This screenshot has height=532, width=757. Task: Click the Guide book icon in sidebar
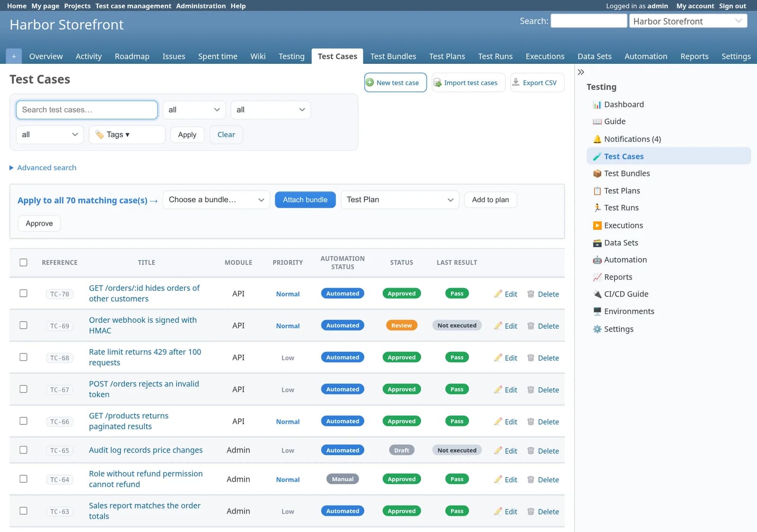pos(597,122)
